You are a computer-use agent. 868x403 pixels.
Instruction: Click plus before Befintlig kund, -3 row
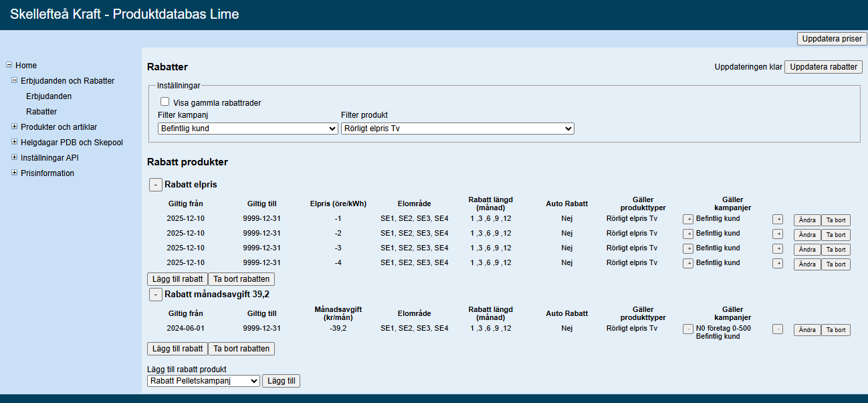pyautogui.click(x=687, y=248)
